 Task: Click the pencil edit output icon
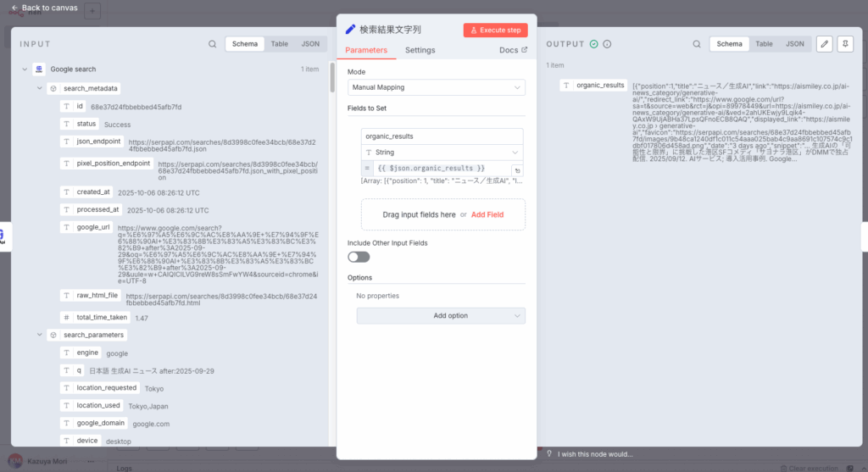(824, 44)
